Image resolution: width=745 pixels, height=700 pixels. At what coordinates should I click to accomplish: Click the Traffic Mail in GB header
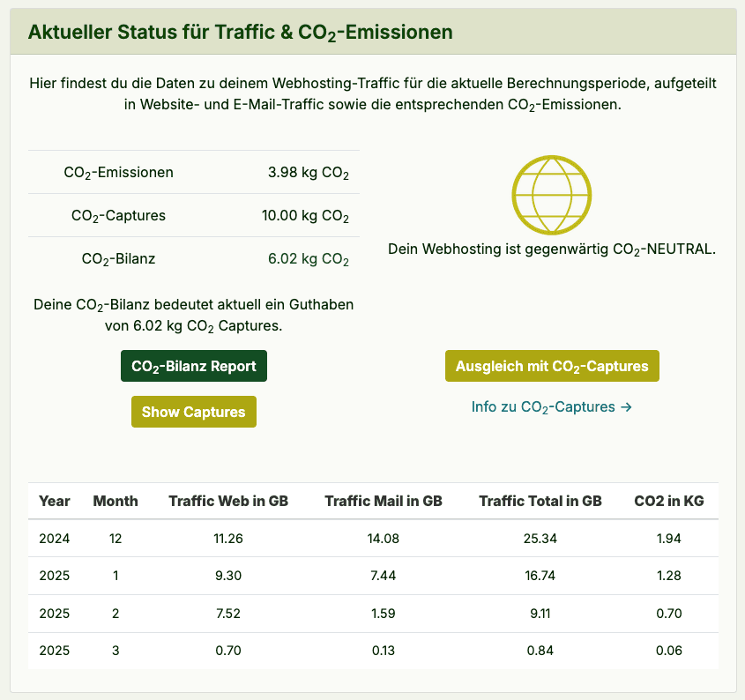click(382, 501)
